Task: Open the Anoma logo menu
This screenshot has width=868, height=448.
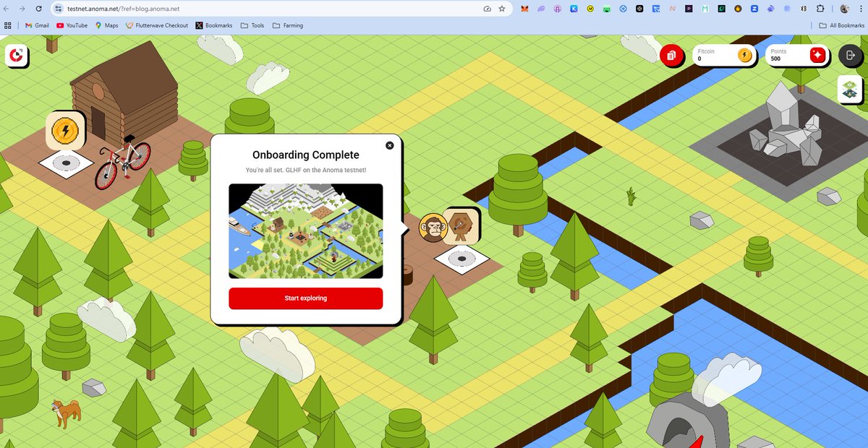Action: 15,56
